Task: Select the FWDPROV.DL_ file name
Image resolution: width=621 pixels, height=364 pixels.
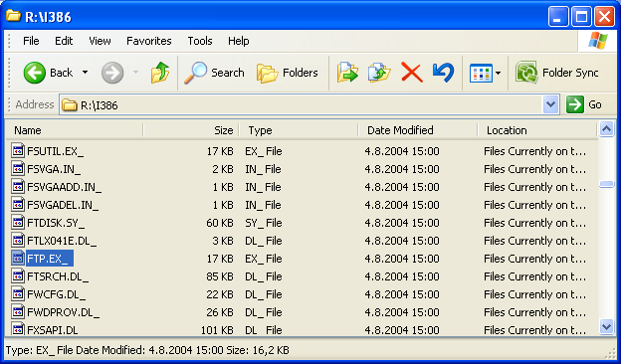Action: tap(63, 312)
